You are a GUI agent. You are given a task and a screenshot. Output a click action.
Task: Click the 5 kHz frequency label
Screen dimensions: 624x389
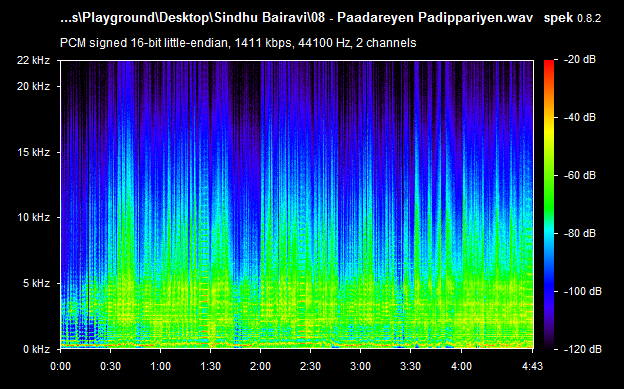[36, 283]
